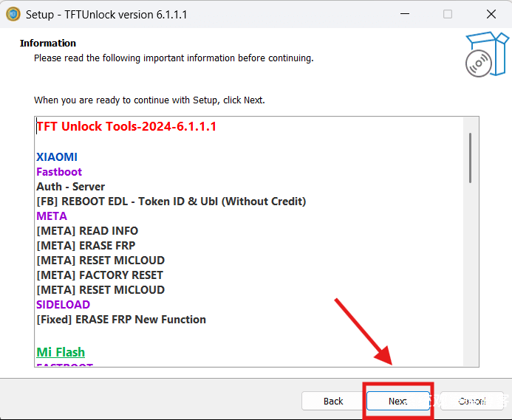The width and height of the screenshot is (512, 420).
Task: Click the Auth - Server line
Action: point(71,187)
